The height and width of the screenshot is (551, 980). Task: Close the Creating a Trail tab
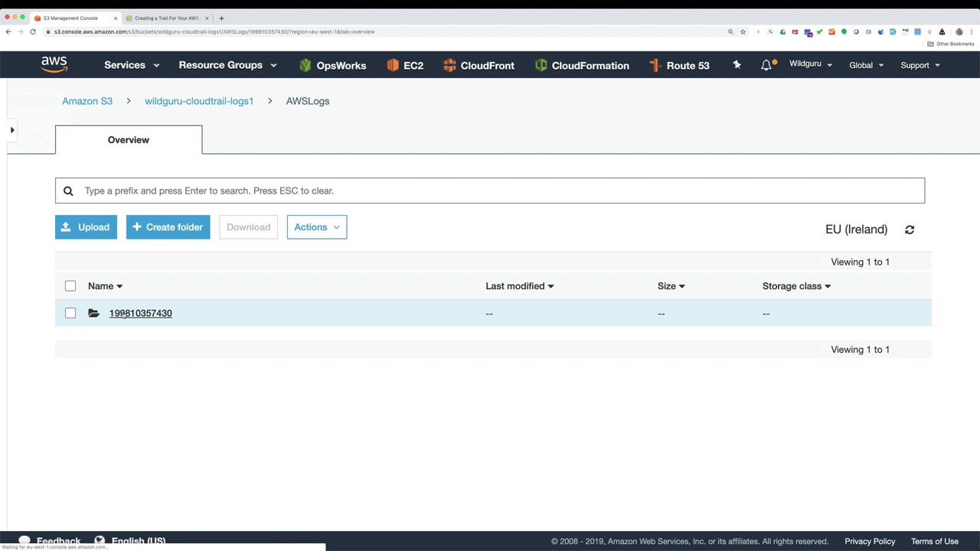tap(207, 18)
